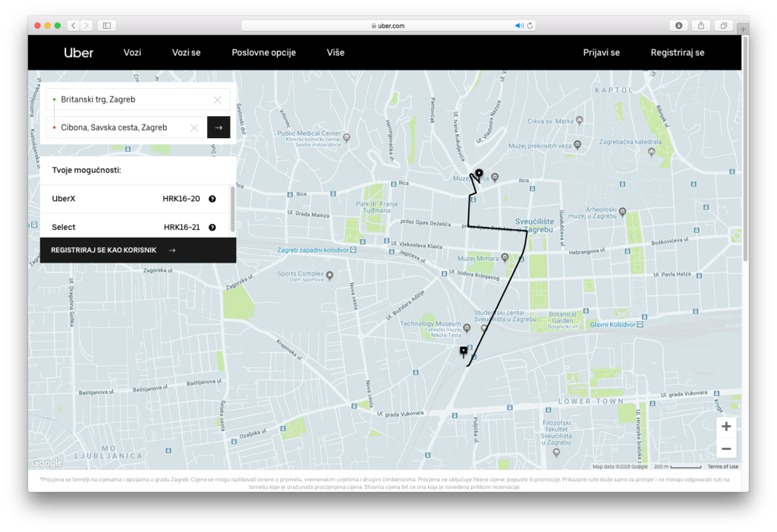Click the Uber logo
The image size is (777, 532).
pos(79,52)
